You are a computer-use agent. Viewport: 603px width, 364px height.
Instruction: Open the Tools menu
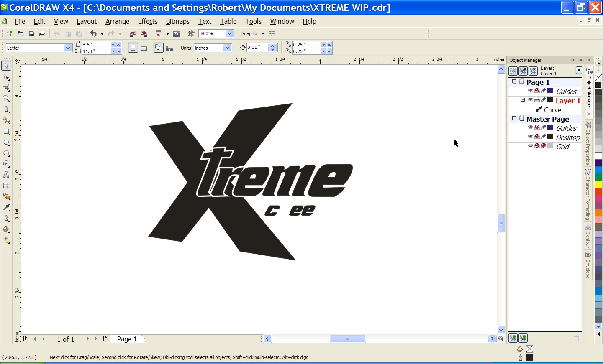click(x=253, y=21)
